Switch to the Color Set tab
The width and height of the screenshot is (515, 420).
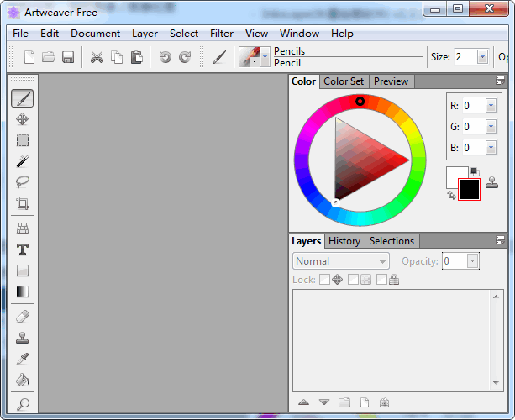click(x=344, y=81)
